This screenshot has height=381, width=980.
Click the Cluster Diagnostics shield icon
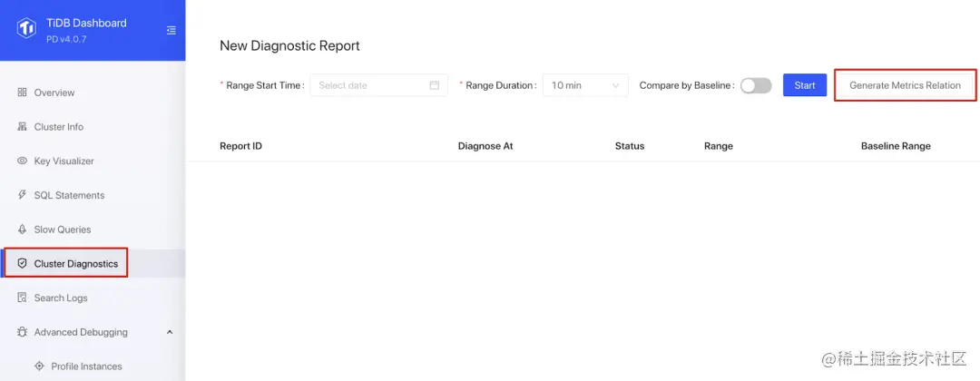pos(23,264)
